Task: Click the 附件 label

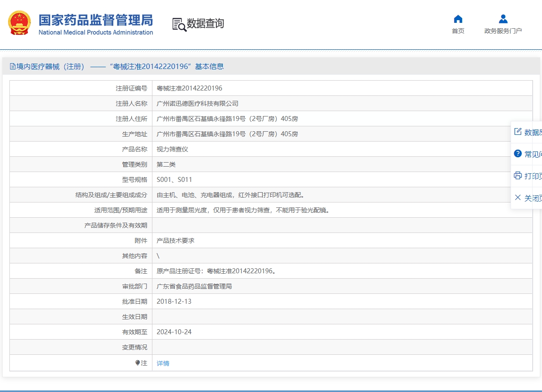Action: pos(141,241)
